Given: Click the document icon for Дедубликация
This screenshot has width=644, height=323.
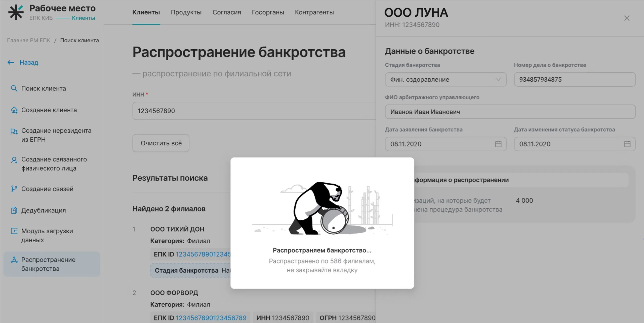Looking at the screenshot, I should (x=14, y=210).
